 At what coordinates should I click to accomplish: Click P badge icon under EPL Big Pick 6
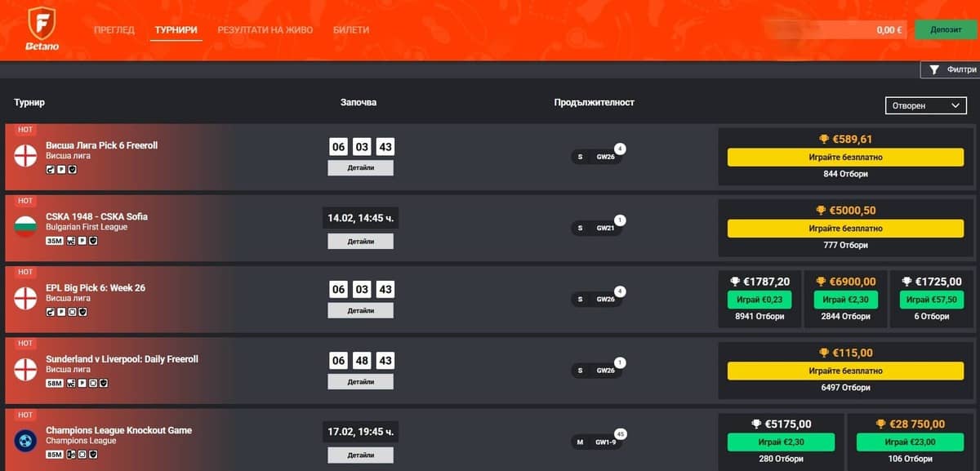coord(61,312)
